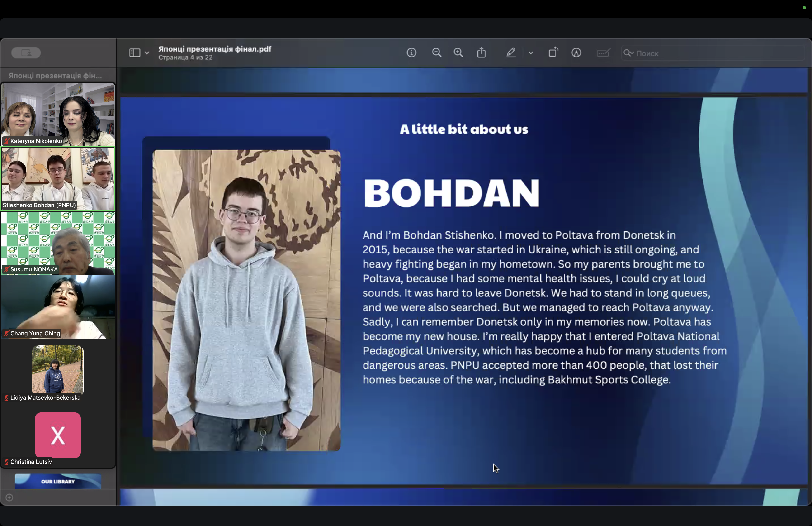This screenshot has width=812, height=526.
Task: Select the Highlight pen tool
Action: [511, 53]
